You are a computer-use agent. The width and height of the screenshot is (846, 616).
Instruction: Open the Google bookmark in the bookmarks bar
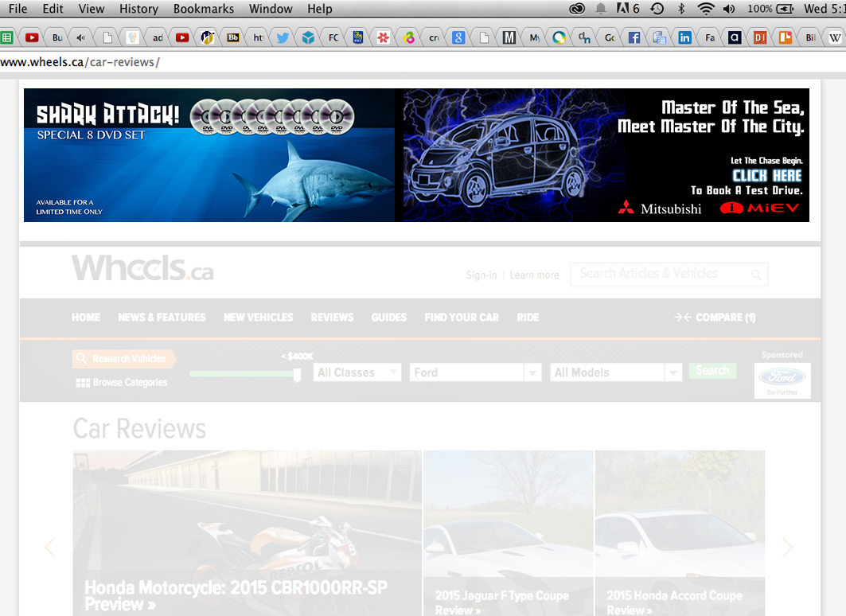(x=458, y=37)
